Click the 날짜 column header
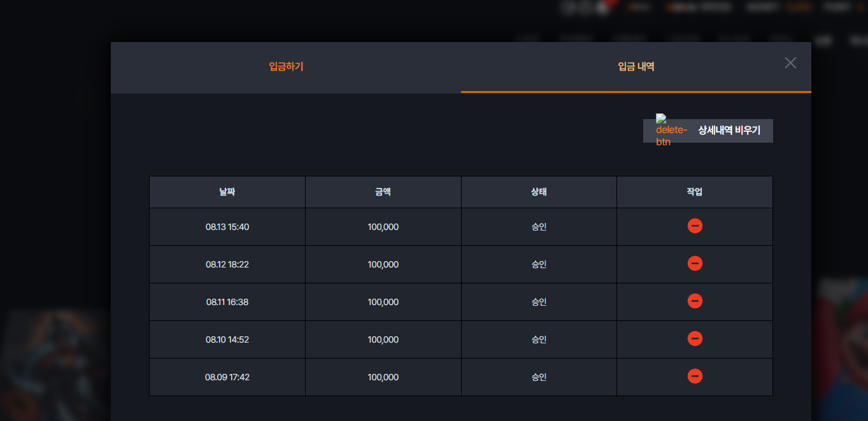The width and height of the screenshot is (868, 421). tap(227, 192)
